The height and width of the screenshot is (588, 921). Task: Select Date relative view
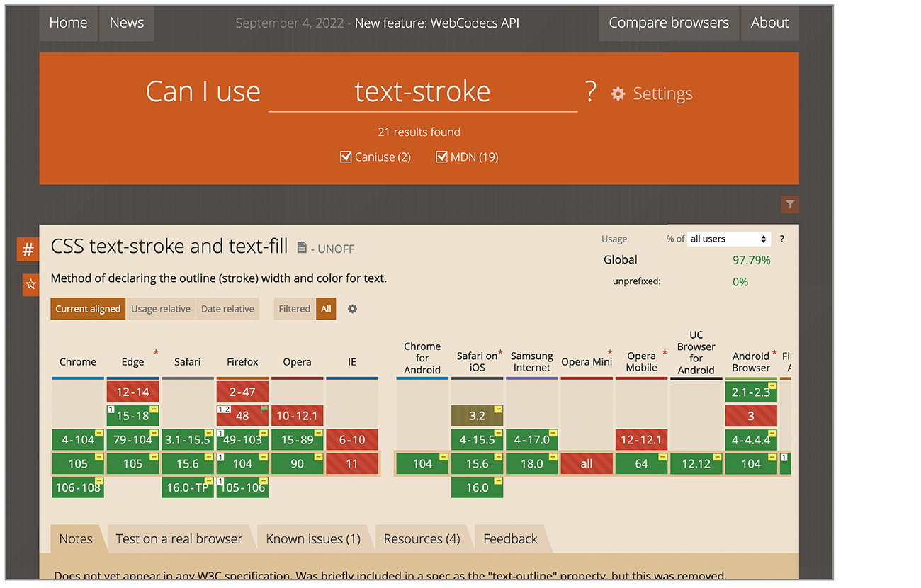pos(227,309)
